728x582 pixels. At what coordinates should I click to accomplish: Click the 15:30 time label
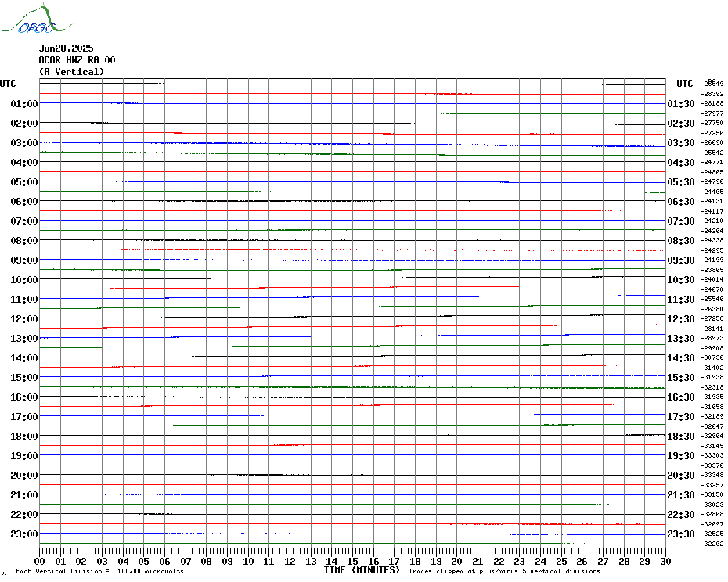tap(681, 377)
